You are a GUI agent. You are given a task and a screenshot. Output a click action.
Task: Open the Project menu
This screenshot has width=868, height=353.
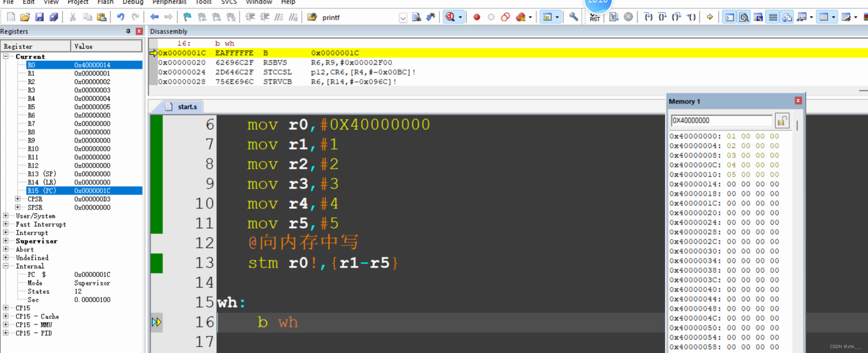(x=78, y=2)
